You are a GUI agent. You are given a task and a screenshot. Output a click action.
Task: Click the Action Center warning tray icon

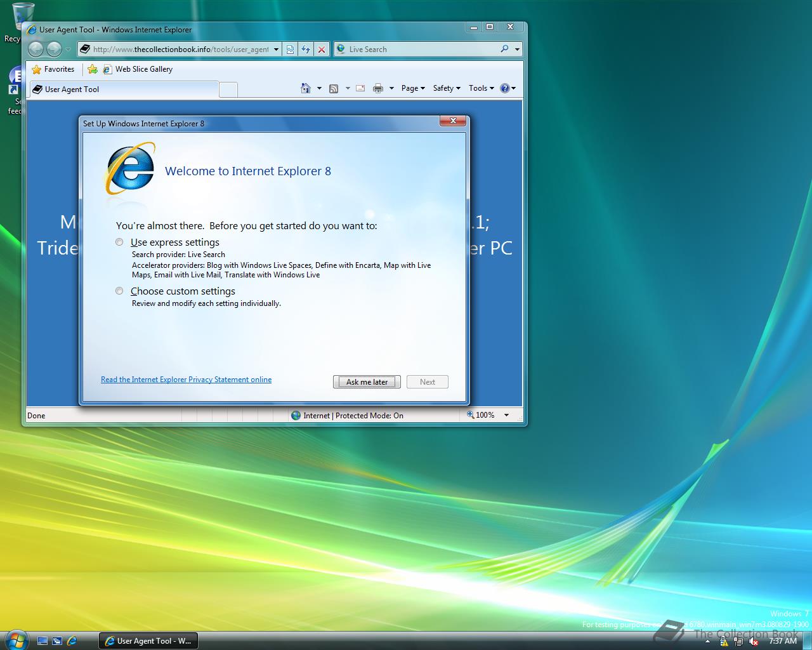point(724,641)
